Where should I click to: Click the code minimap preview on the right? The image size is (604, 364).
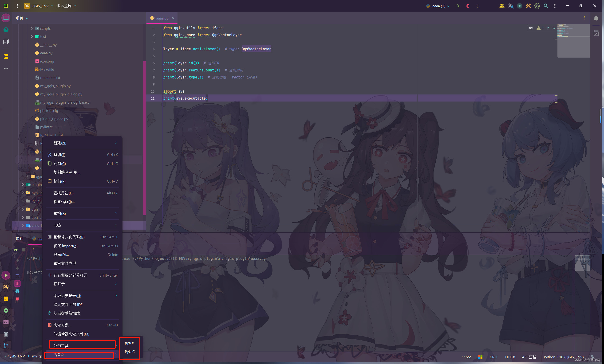pyautogui.click(x=573, y=41)
